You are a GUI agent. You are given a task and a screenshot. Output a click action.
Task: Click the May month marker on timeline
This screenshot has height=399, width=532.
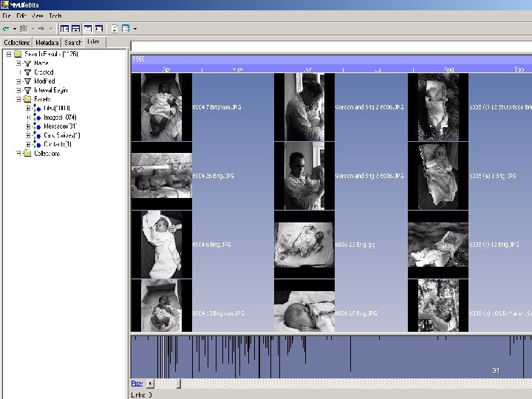click(x=237, y=69)
